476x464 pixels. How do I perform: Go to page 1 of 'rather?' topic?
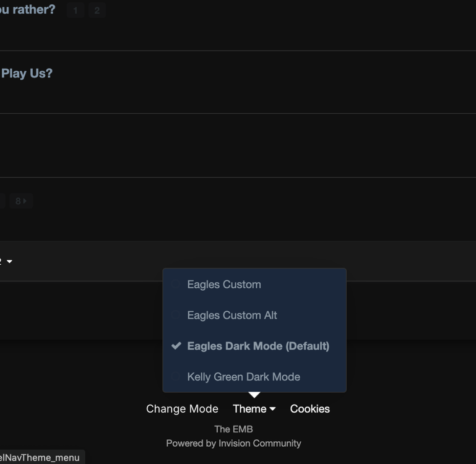pos(76,11)
